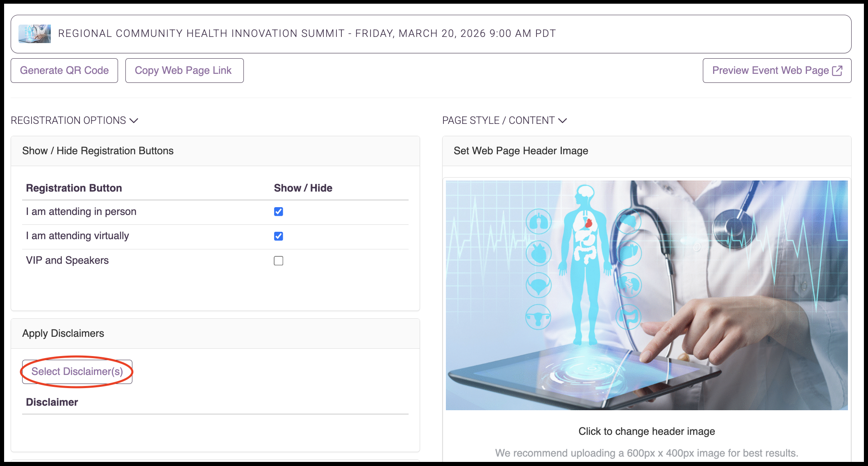The image size is (868, 466).
Task: Select the 'I am attending virtually' row label
Action: (x=77, y=236)
